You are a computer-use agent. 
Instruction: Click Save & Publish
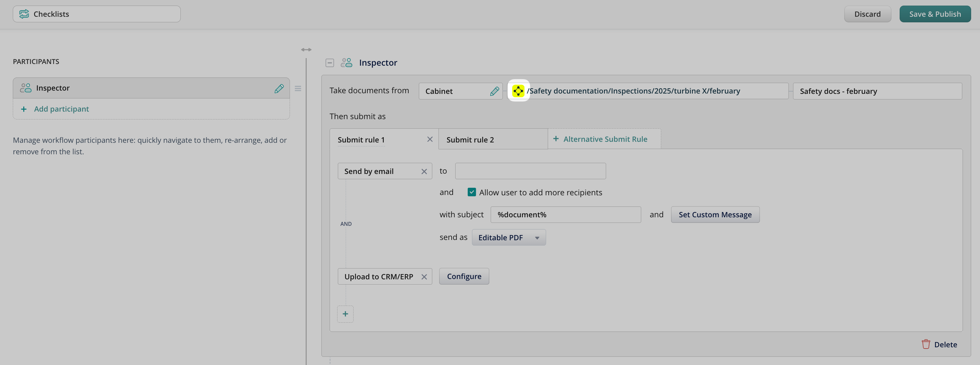[x=934, y=14]
